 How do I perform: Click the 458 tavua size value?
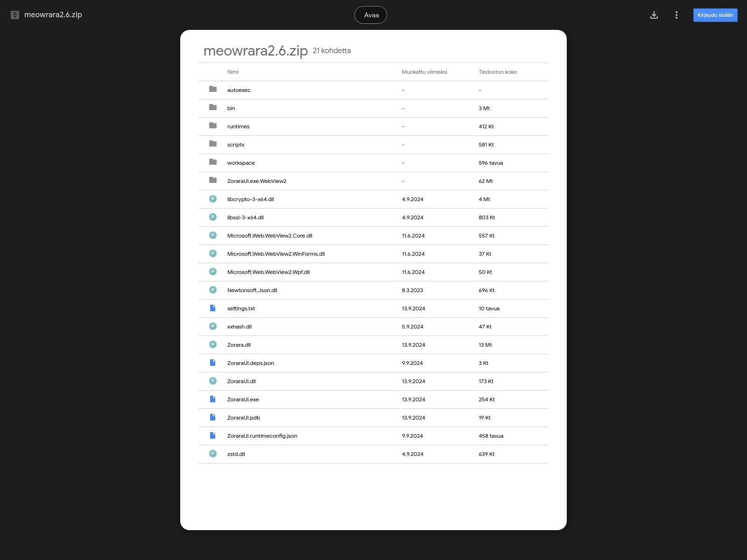[x=491, y=436]
